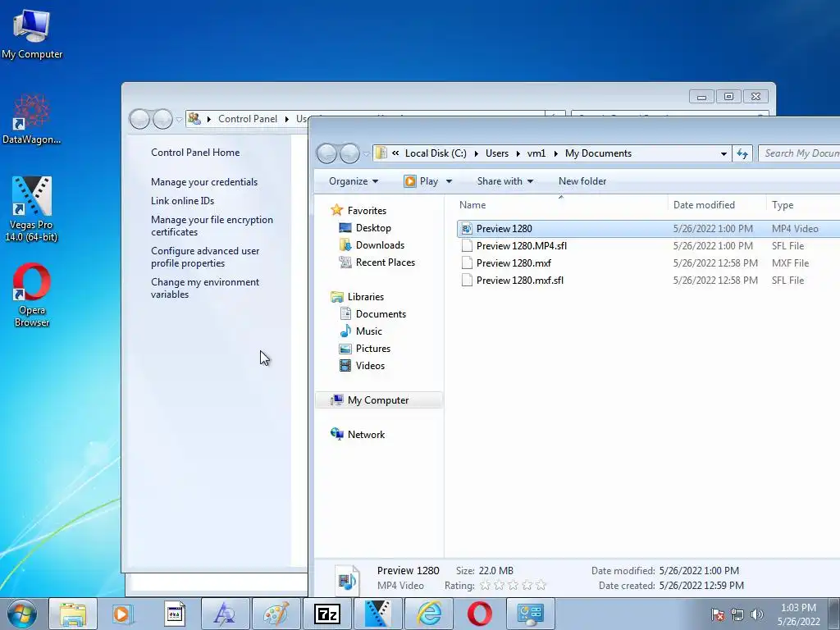Click refresh button beside Explorer address bar
Screen dimensions: 840x630
click(x=742, y=153)
